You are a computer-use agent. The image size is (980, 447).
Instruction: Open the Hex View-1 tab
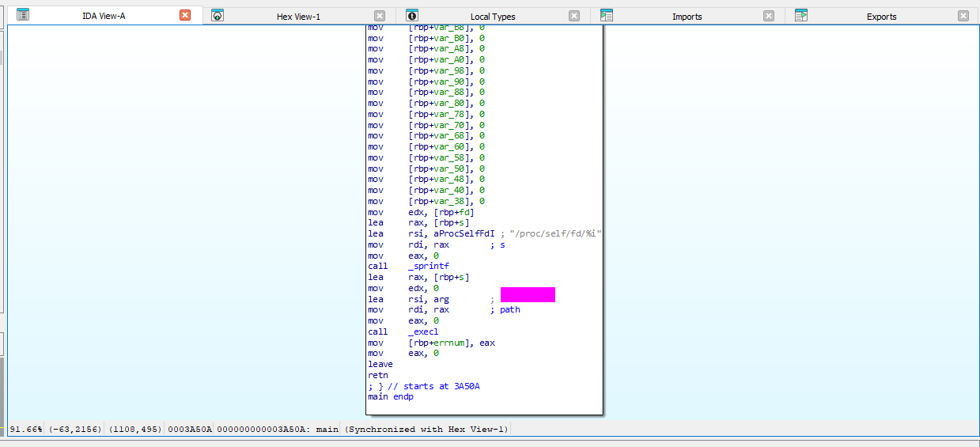298,17
